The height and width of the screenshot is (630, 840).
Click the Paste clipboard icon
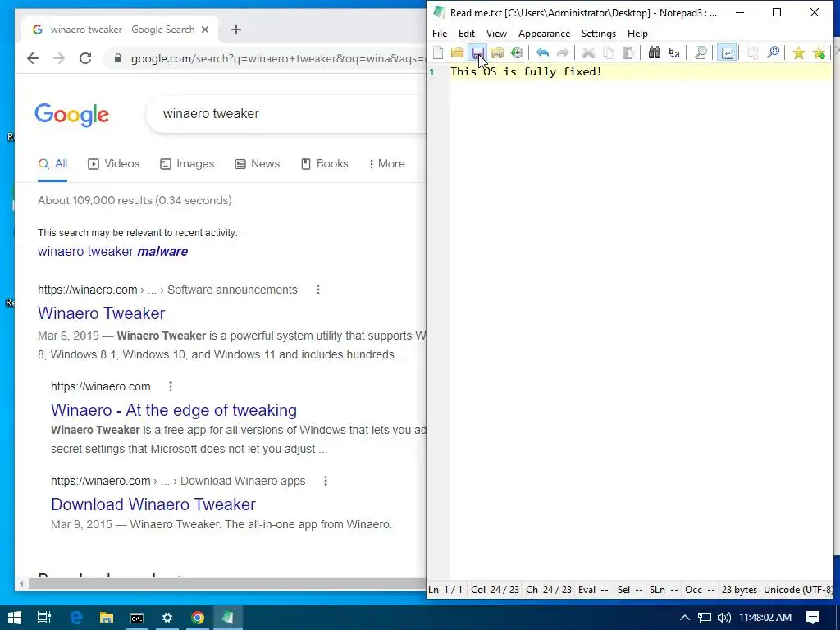pos(628,52)
